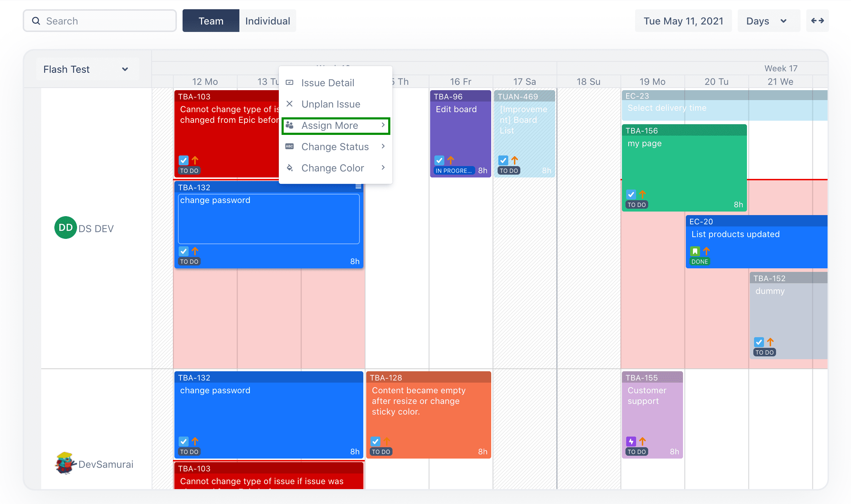Click task checkbox icon on DS DEV TBA-103 card
851x504 pixels.
pyautogui.click(x=184, y=160)
